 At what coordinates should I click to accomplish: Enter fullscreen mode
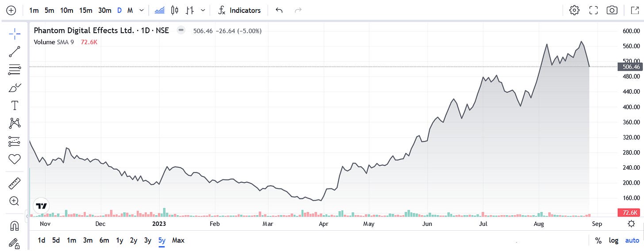pyautogui.click(x=594, y=10)
